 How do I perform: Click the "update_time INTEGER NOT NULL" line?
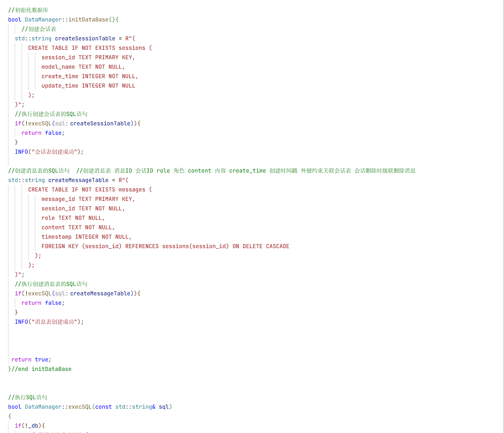click(88, 86)
